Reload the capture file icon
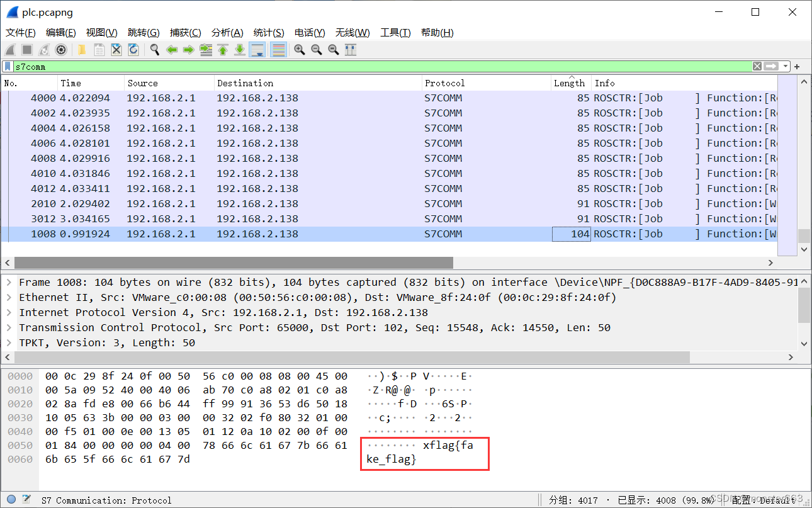Viewport: 812px width, 508px height. click(133, 50)
